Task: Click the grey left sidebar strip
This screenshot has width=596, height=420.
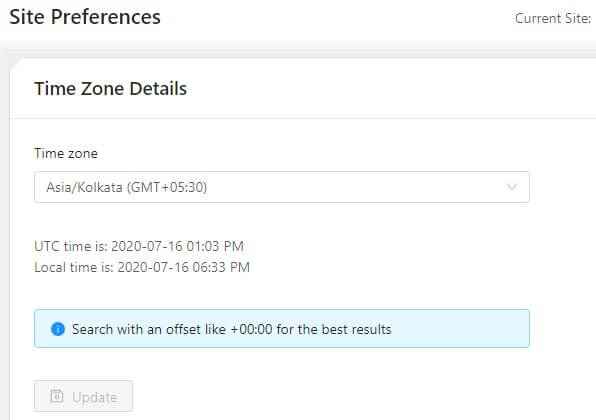Action: click(x=5, y=243)
